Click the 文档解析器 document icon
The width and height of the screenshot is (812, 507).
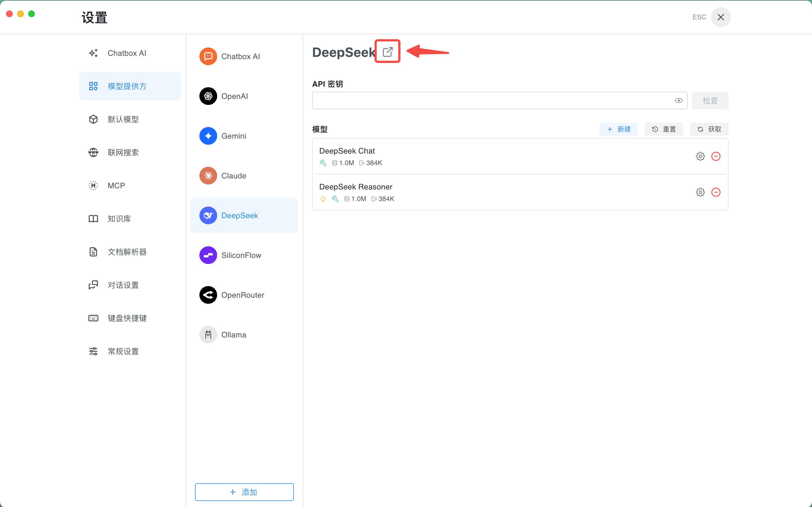[x=93, y=252]
